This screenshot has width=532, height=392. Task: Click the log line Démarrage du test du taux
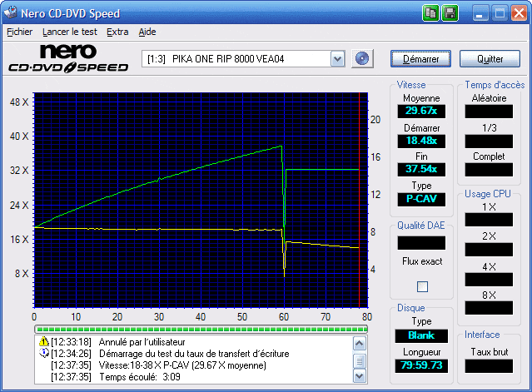194,354
